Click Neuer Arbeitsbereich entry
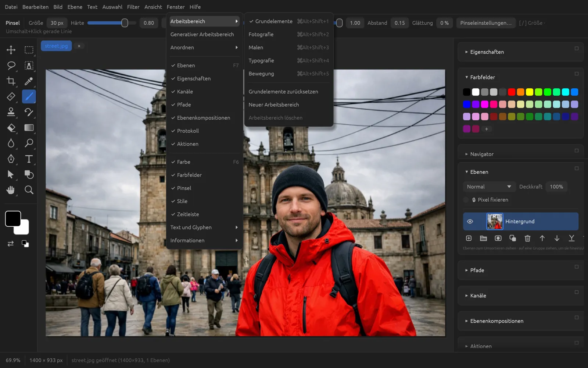The height and width of the screenshot is (368, 588). click(288, 105)
